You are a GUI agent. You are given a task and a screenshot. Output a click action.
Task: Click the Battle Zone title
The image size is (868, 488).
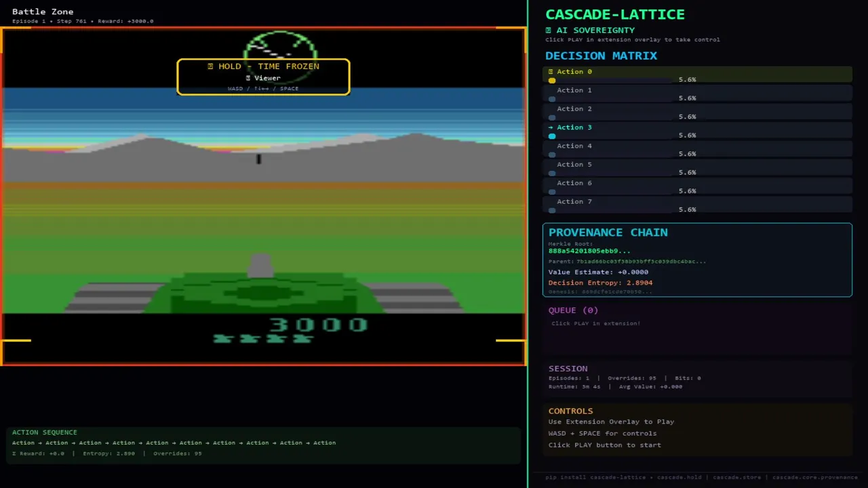click(43, 12)
